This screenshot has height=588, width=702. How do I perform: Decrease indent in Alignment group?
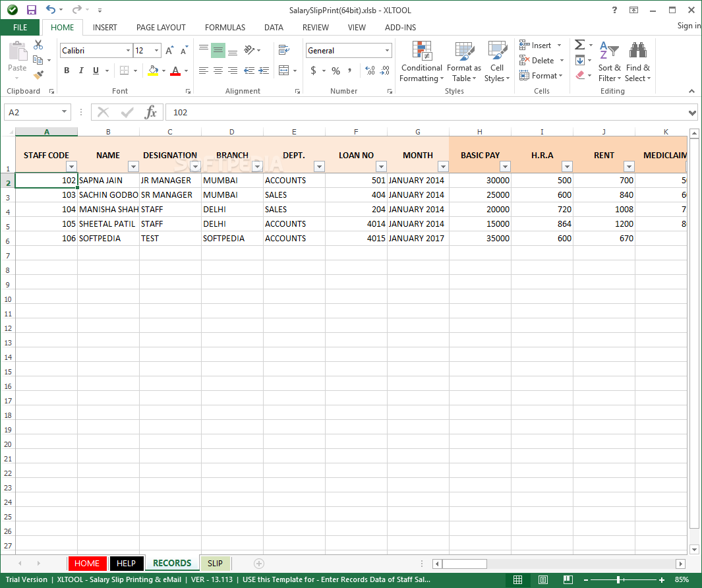coord(249,71)
